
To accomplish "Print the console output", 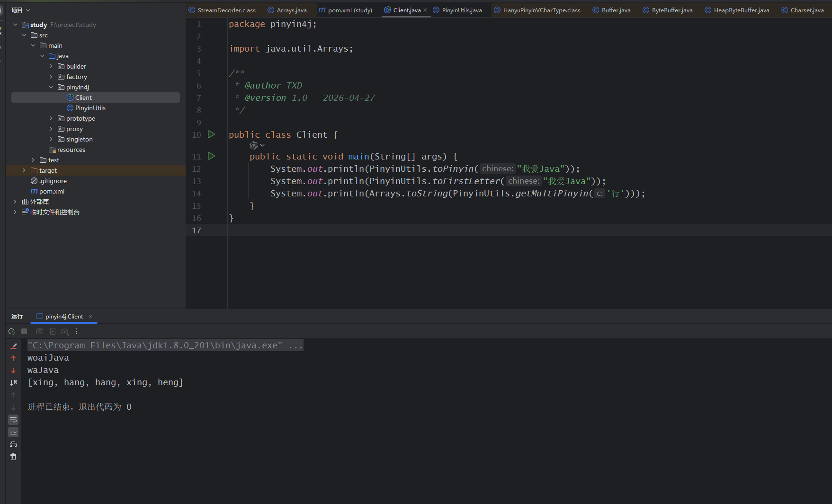I will (x=13, y=444).
